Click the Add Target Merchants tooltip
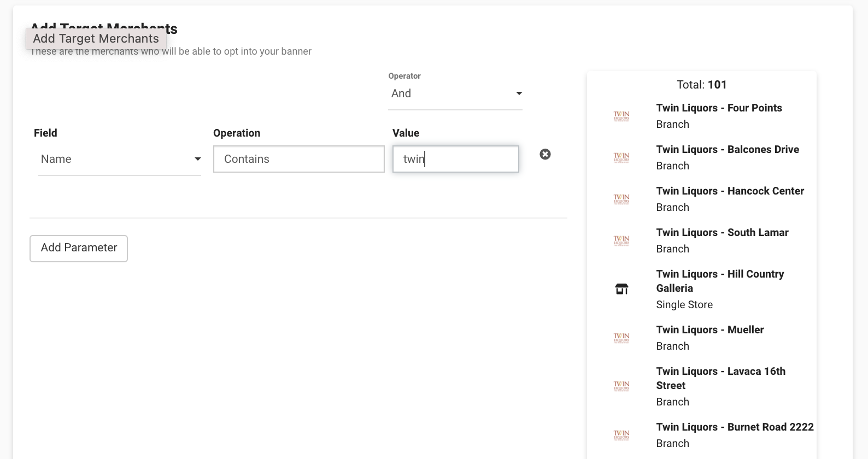Screen dimensions: 868x459 tap(96, 39)
